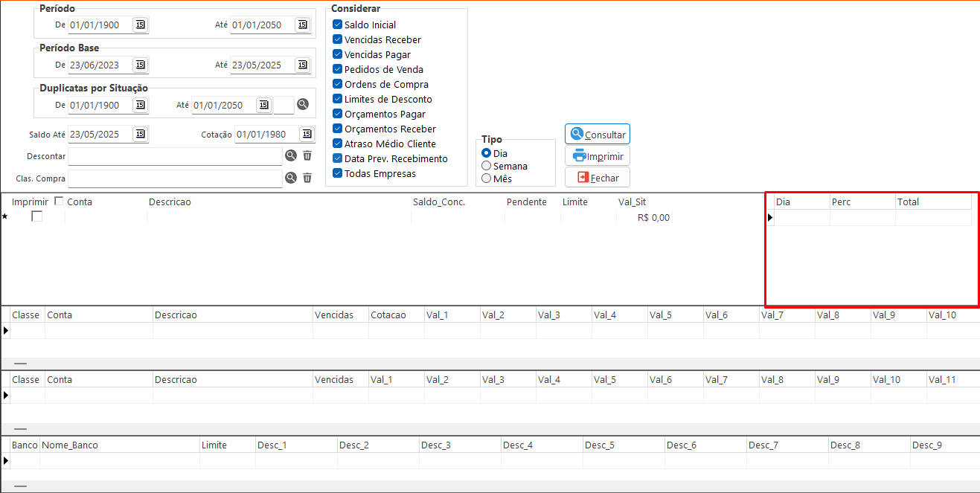Uncheck the Saldo Inicial checkbox
The image size is (980, 493).
tap(337, 25)
